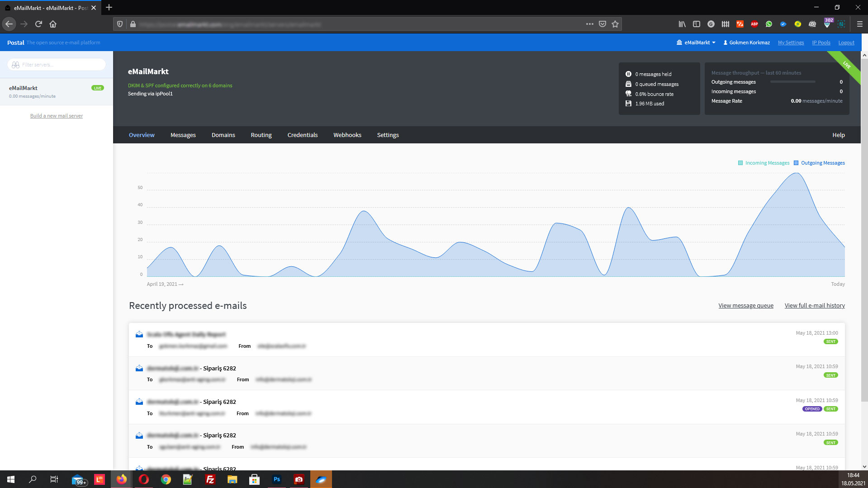Viewport: 868px width, 488px height.
Task: Log out via Logout link
Action: [x=846, y=43]
